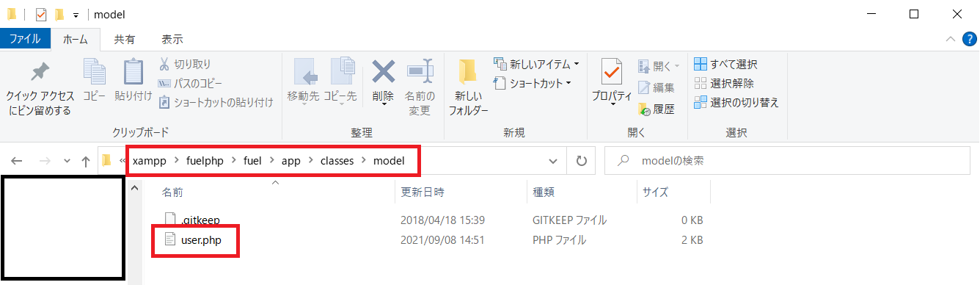Click Edit (編集) command

click(x=656, y=87)
